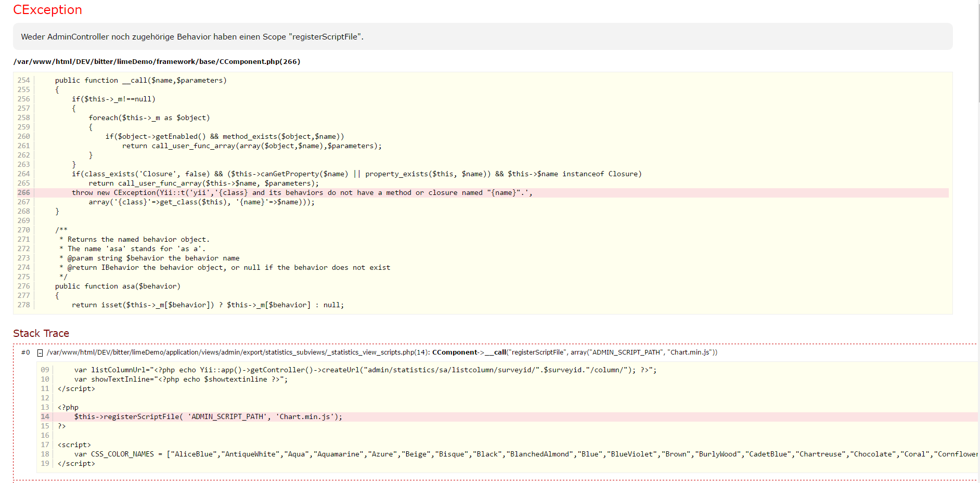Click the return isset line 278
Screen dimensions: 980x483
pos(208,305)
